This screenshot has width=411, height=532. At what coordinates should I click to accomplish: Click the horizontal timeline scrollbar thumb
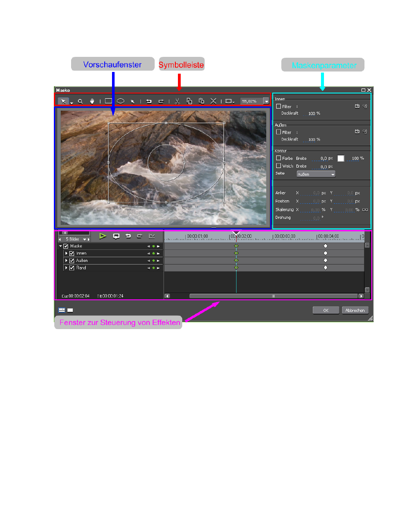pyautogui.click(x=273, y=296)
